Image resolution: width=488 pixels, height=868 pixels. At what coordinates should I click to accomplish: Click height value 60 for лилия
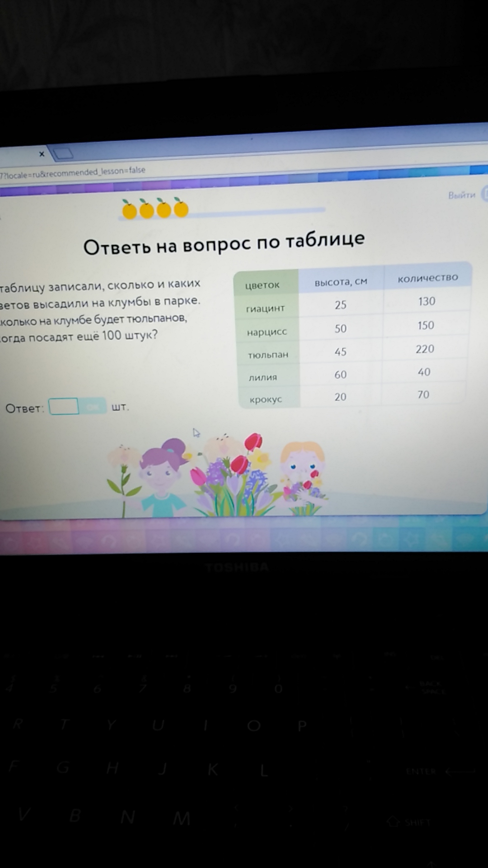pos(341,375)
